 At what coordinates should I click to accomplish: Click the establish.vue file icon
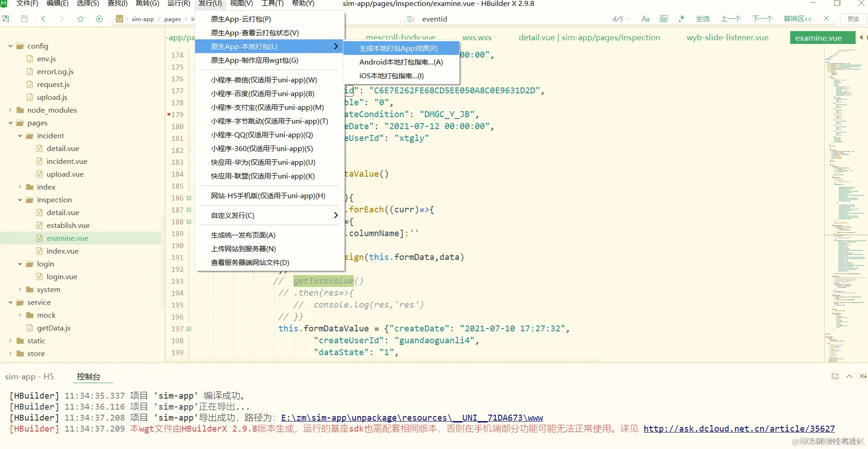click(39, 225)
